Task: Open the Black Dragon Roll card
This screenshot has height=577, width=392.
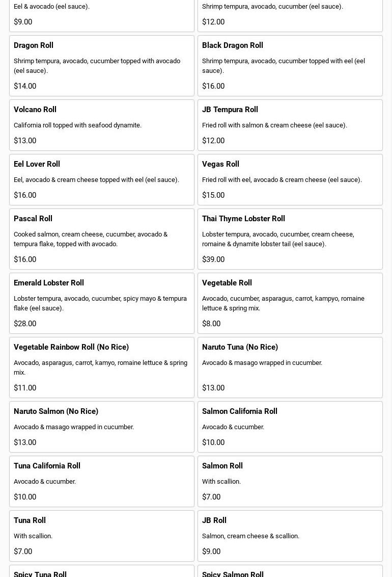Action: (290, 65)
